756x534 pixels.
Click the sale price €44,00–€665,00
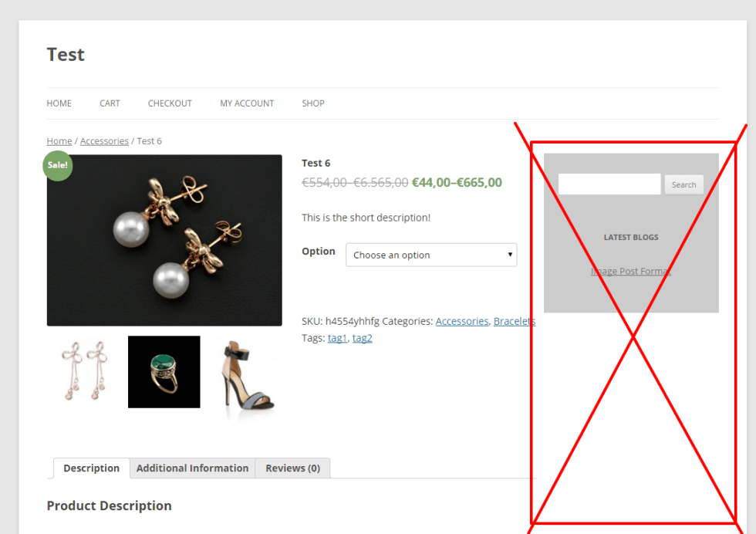457,182
